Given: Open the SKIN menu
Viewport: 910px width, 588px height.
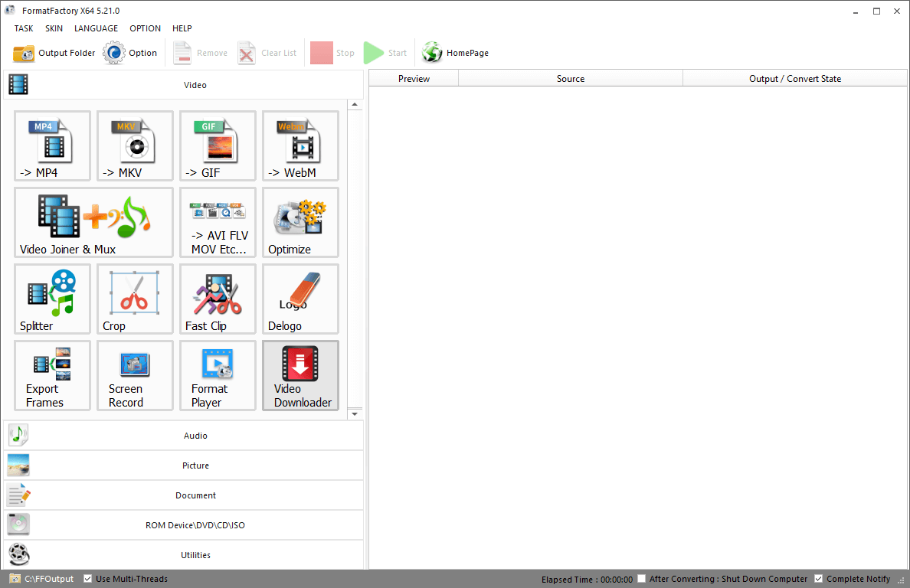Looking at the screenshot, I should click(54, 28).
